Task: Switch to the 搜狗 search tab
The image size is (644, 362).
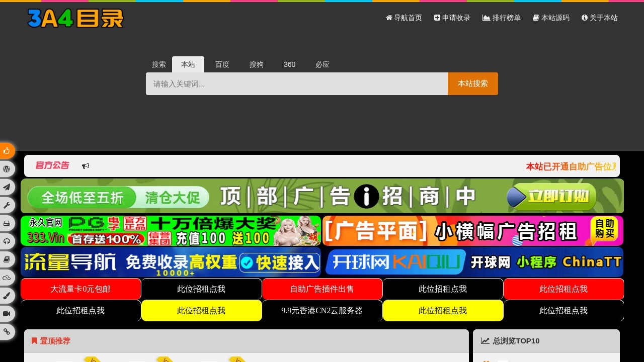Action: pos(257,64)
